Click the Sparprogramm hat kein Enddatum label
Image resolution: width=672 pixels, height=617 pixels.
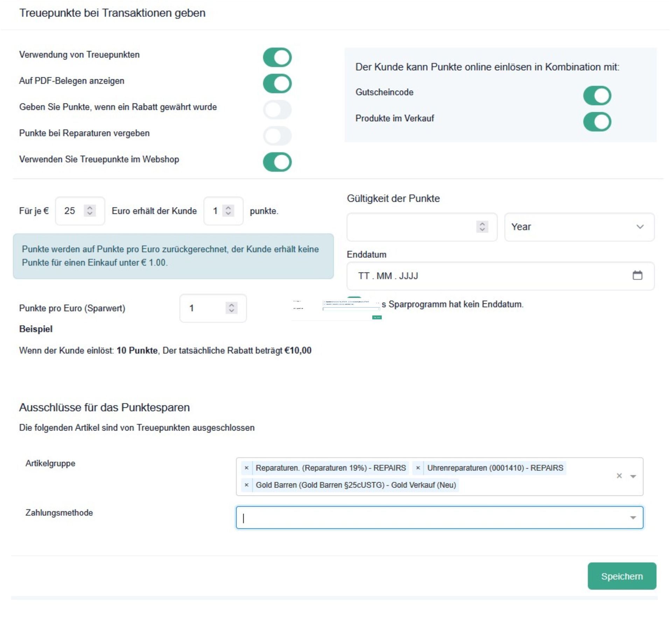[x=453, y=304]
